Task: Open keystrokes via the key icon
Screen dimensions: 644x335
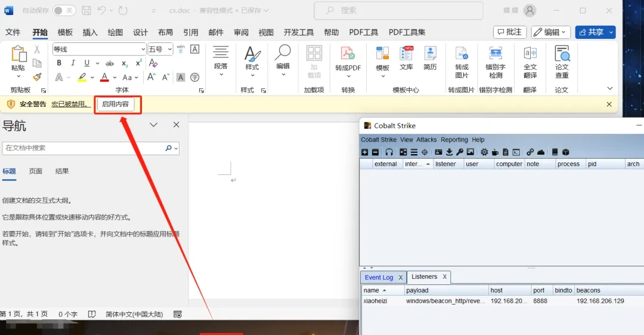Action: click(460, 152)
